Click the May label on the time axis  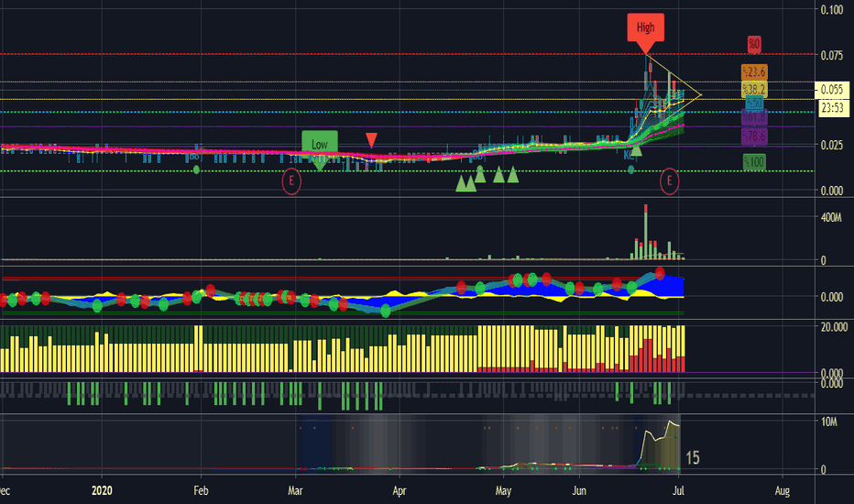point(503,490)
